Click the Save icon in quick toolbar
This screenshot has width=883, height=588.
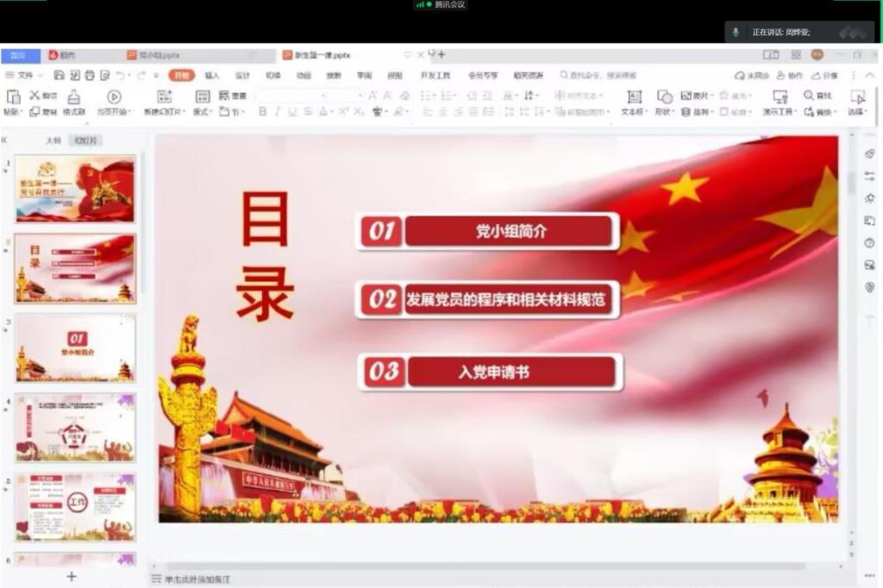click(x=59, y=76)
